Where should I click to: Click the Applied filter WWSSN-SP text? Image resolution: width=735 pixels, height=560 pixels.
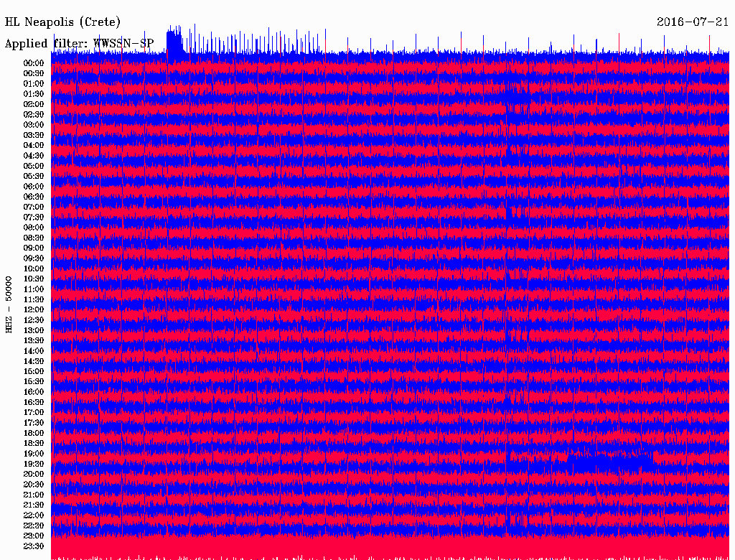coord(79,44)
